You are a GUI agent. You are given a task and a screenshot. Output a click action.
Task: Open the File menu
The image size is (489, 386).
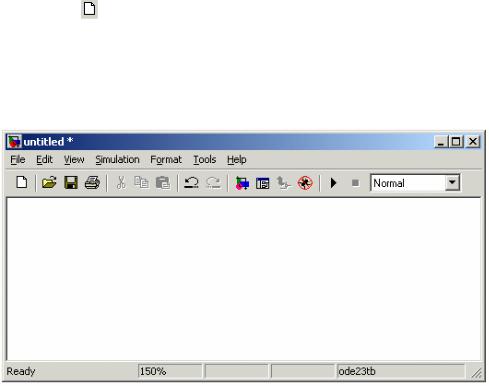[18, 160]
